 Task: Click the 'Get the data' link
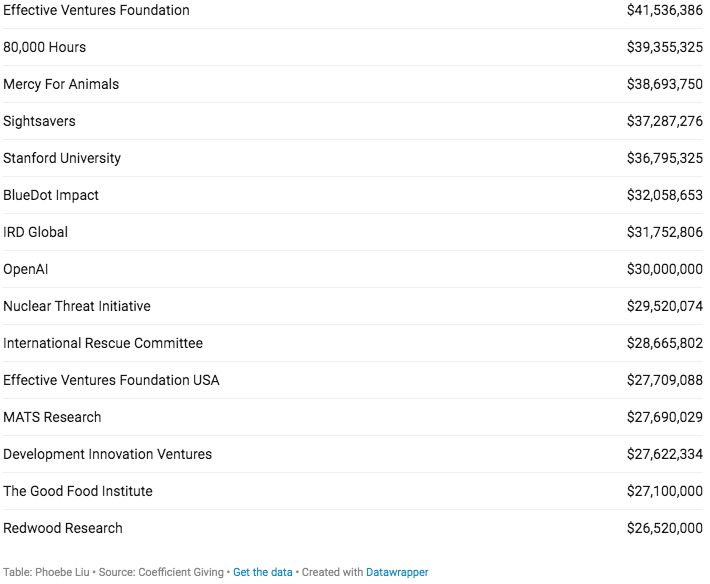263,572
